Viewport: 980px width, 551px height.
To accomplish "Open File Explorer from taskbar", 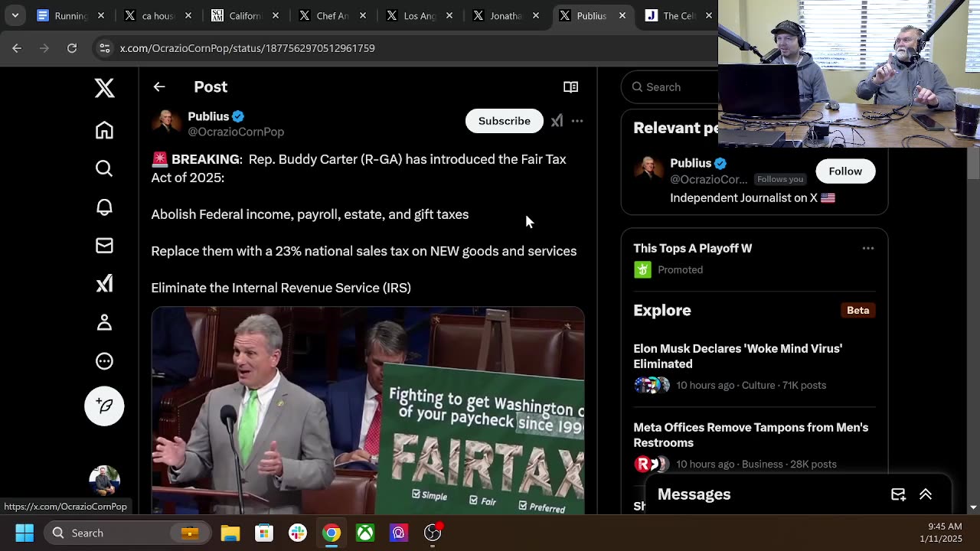I will click(x=230, y=533).
